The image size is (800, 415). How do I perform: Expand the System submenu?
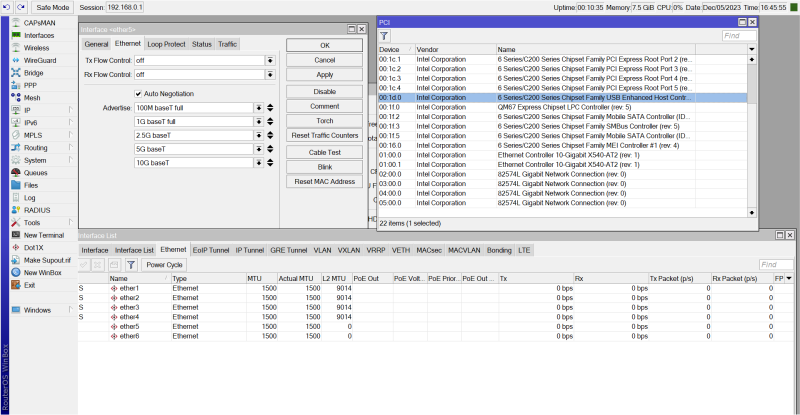(x=70, y=160)
